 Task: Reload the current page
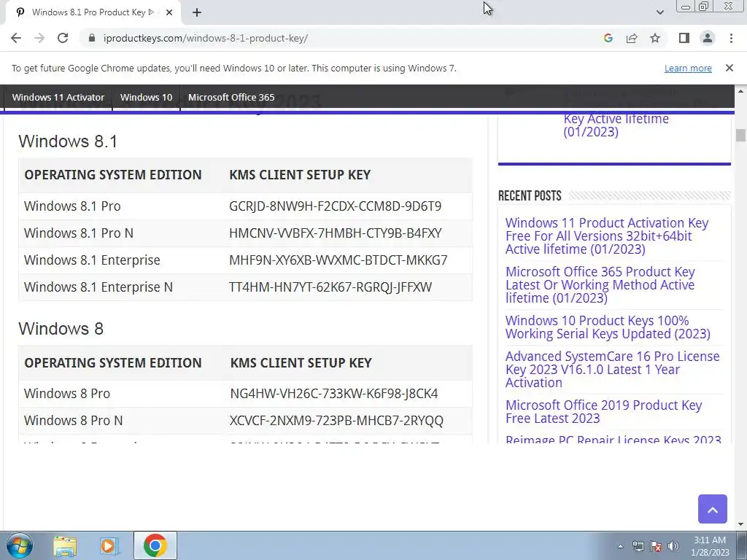coord(63,38)
